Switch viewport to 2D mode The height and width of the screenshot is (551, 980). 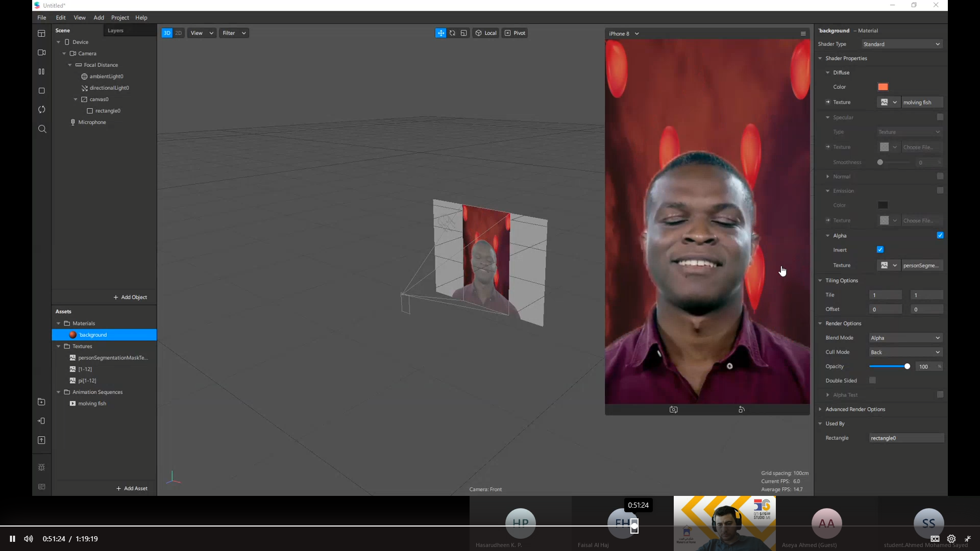pos(179,33)
